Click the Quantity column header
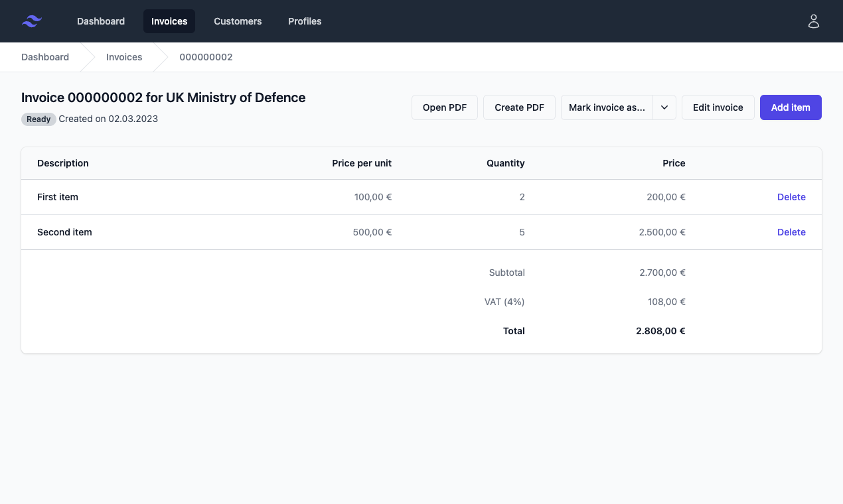 [506, 163]
